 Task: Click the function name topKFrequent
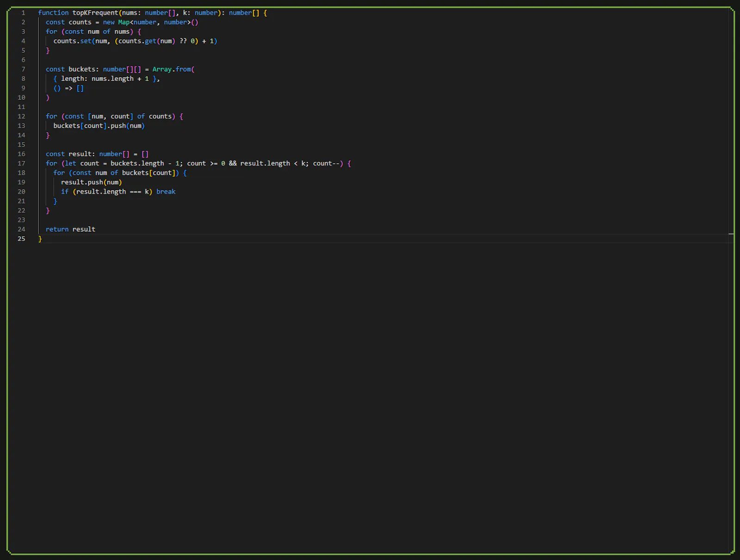pos(95,13)
